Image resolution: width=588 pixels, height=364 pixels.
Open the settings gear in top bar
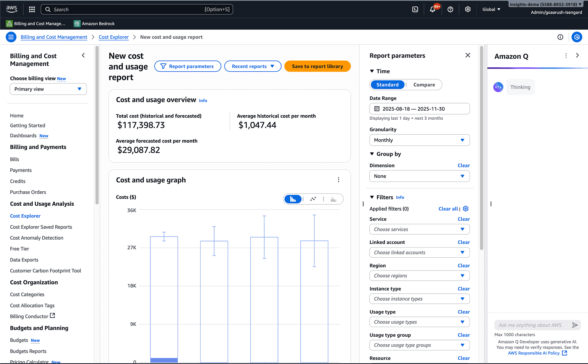[468, 9]
